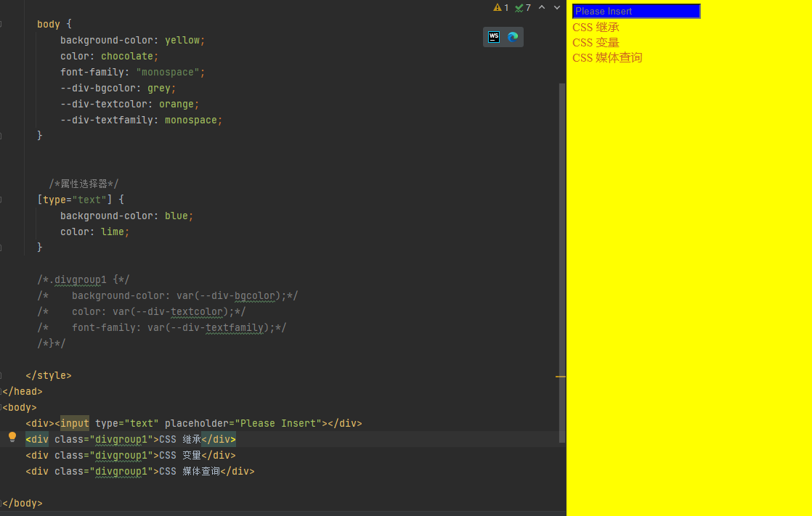Open page in Edge browser icon

(x=513, y=37)
